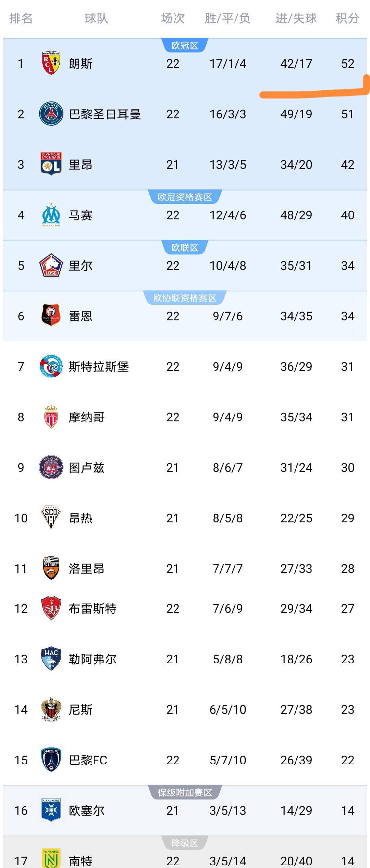Click the 积分 column header

347,18
